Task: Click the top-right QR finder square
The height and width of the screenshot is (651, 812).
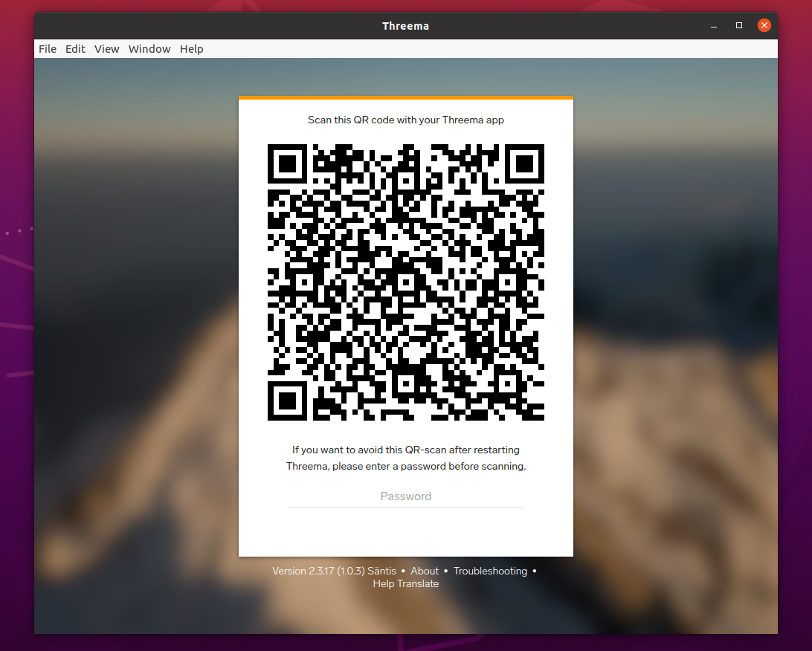Action: 524,165
